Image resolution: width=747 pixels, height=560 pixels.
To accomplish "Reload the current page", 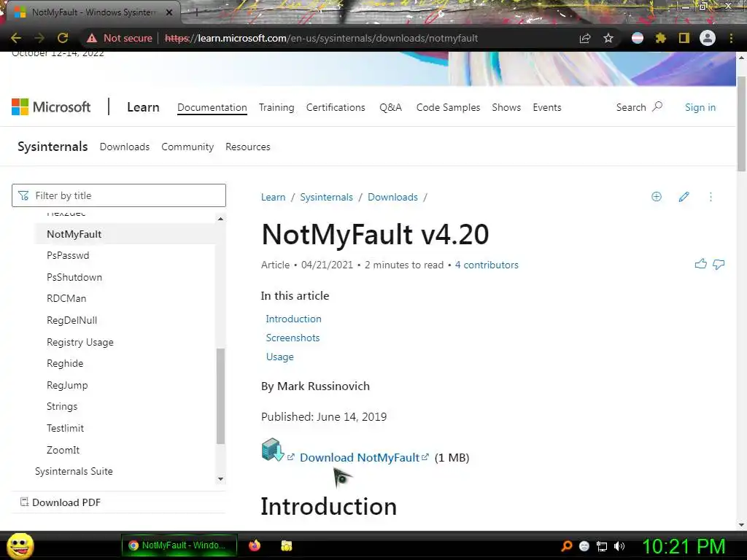I will pos(63,38).
